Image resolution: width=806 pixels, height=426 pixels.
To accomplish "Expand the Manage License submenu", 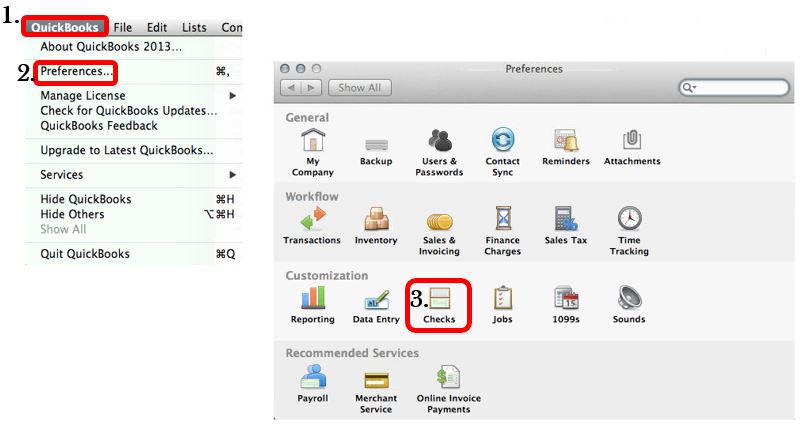I will (x=134, y=96).
